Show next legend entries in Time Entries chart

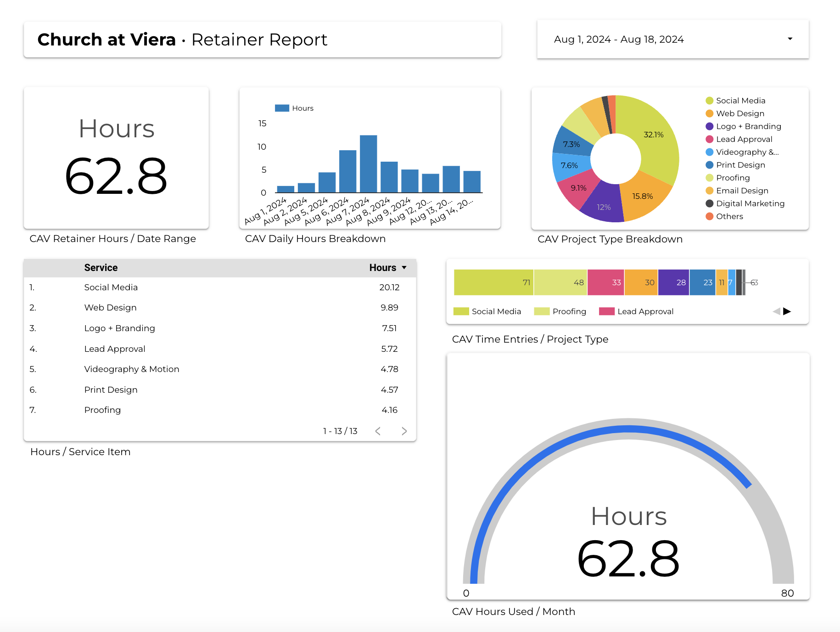(787, 311)
